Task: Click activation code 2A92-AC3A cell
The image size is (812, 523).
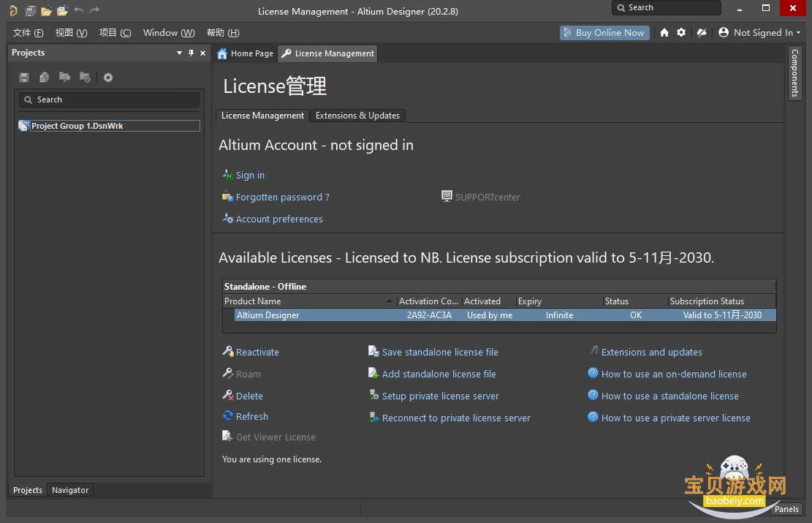Action: [429, 315]
